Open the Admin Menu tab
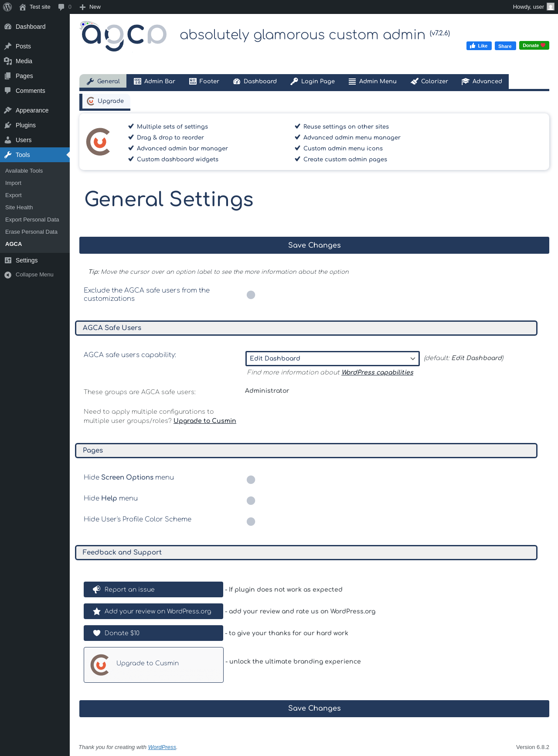This screenshot has height=756, width=558. [x=373, y=82]
